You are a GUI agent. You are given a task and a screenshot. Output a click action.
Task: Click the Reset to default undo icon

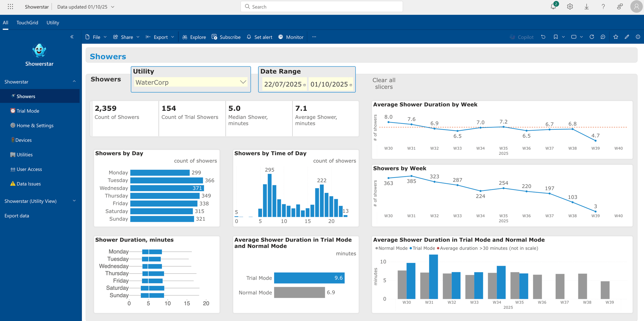[543, 37]
